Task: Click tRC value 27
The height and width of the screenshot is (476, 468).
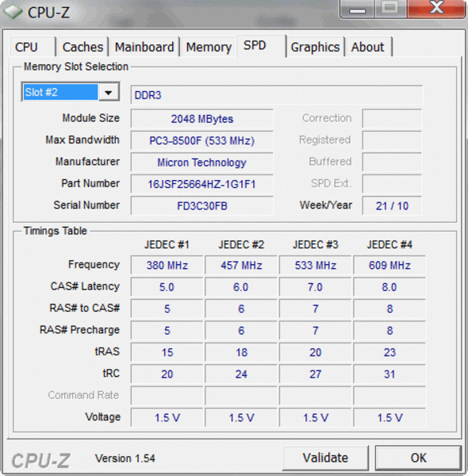Action: (316, 374)
